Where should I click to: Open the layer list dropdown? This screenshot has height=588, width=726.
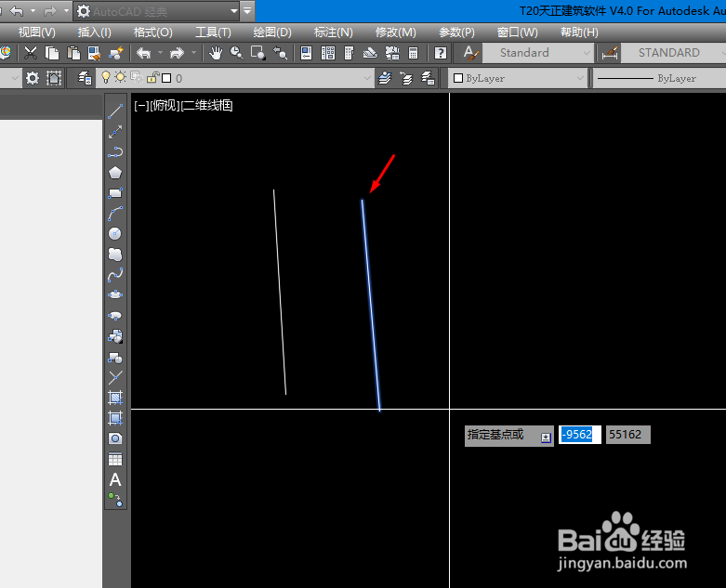click(367, 78)
